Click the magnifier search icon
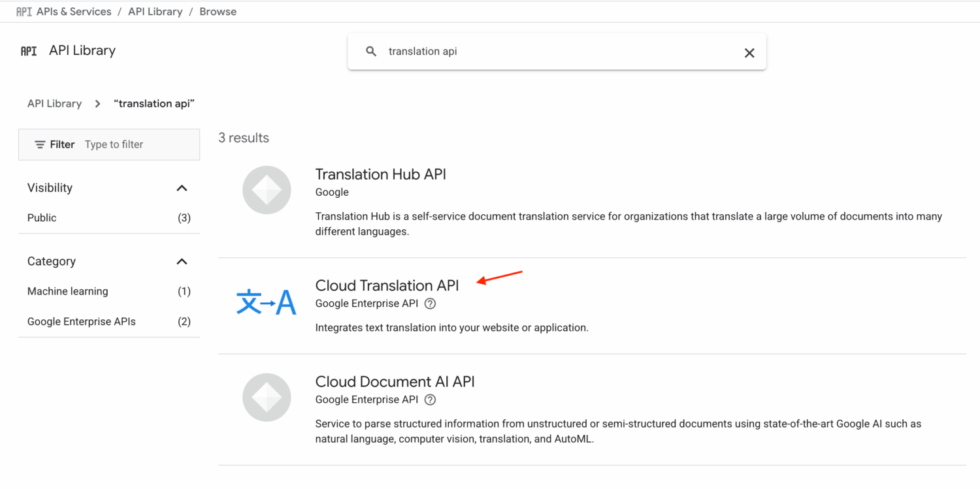 371,51
